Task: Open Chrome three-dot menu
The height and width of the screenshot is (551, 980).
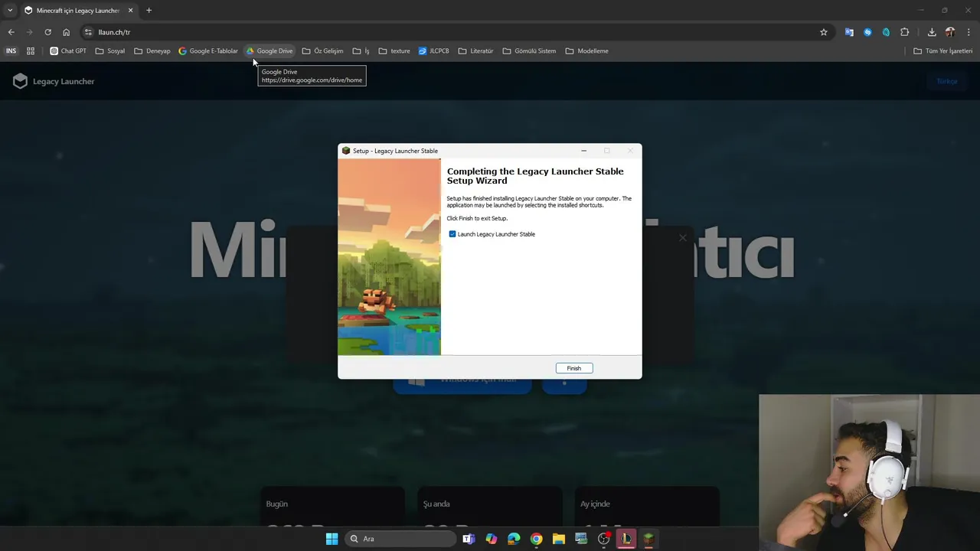Action: (x=969, y=32)
